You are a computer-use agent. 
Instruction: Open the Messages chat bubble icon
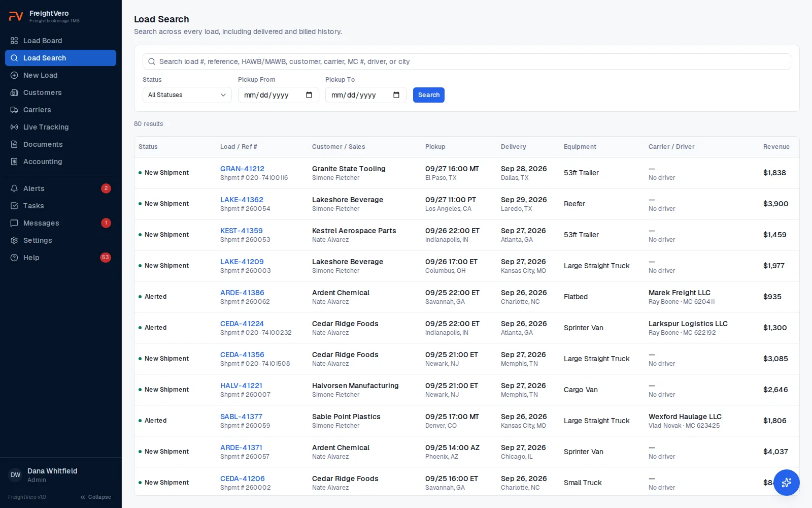[x=14, y=223]
